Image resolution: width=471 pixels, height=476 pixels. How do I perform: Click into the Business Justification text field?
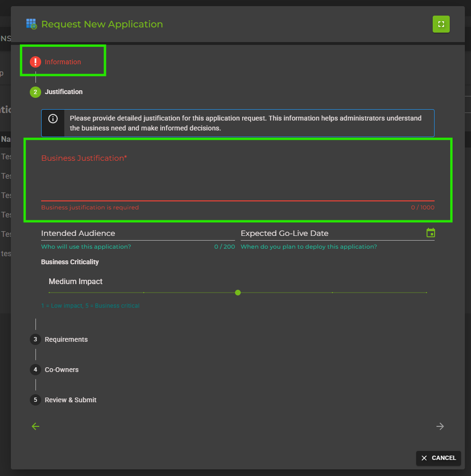236,180
